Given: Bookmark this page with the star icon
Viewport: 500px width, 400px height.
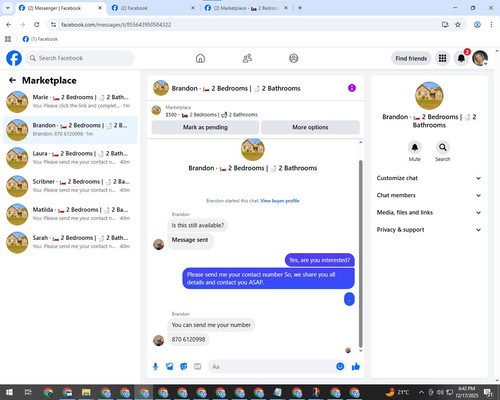Looking at the screenshot, I should (x=458, y=24).
